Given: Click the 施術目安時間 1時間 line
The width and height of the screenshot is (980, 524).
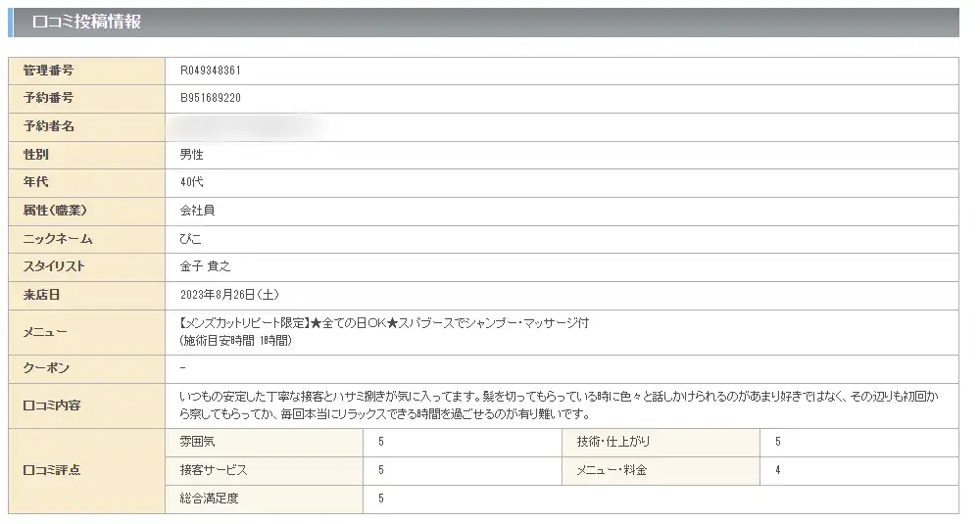Looking at the screenshot, I should [235, 341].
